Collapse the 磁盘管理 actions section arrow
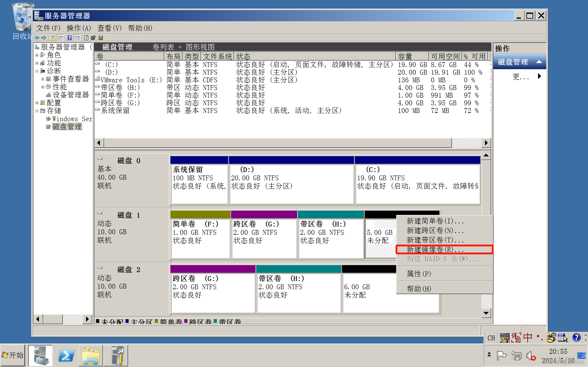Image resolution: width=588 pixels, height=367 pixels. (x=539, y=62)
